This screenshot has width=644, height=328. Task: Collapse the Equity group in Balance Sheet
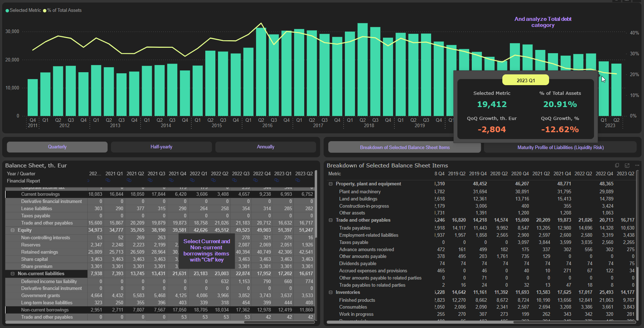(13, 230)
